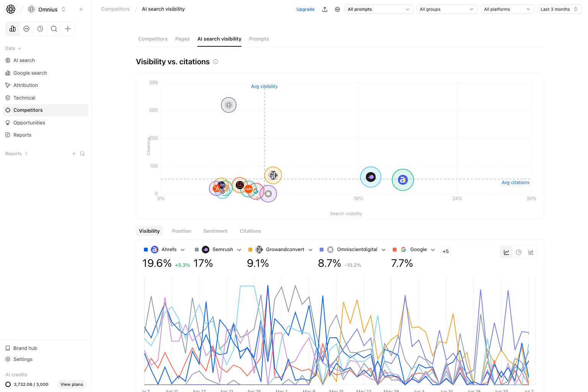Click the View plans button
Screen dimensions: 588x392
(x=72, y=384)
